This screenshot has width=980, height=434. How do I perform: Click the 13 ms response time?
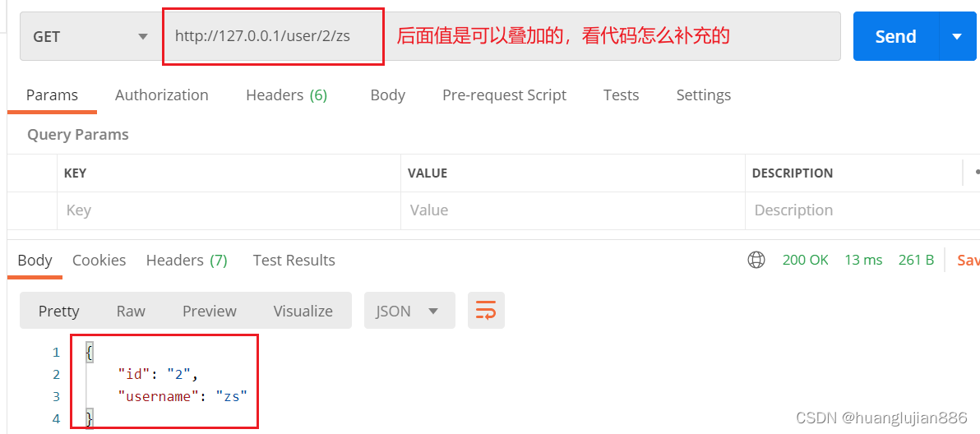863,260
